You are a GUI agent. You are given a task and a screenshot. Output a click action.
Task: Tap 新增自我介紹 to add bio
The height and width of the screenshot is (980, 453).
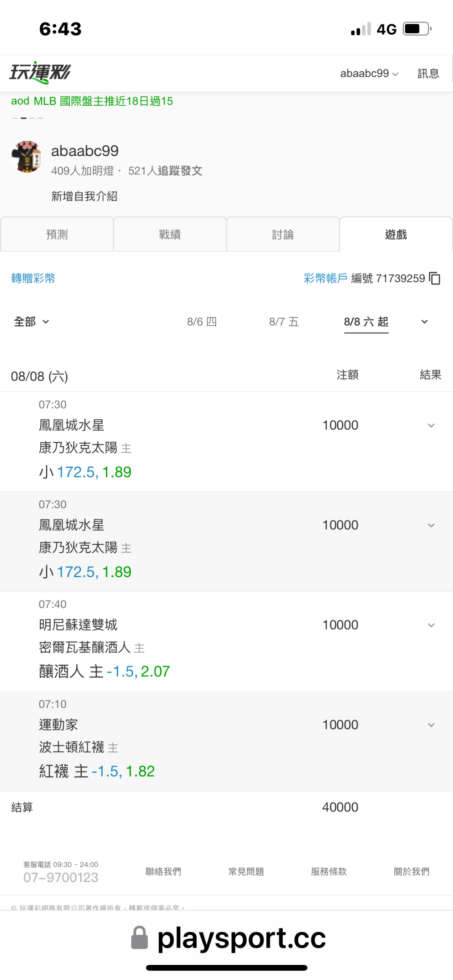coord(84,196)
